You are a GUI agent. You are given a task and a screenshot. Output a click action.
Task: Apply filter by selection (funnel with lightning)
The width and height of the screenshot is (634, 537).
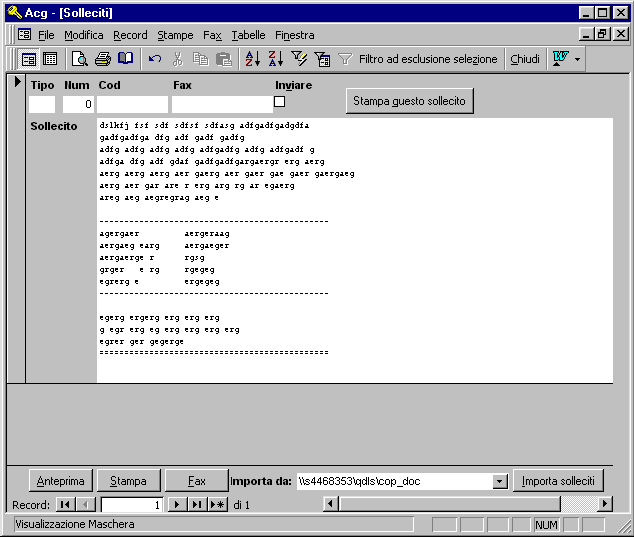(x=299, y=59)
